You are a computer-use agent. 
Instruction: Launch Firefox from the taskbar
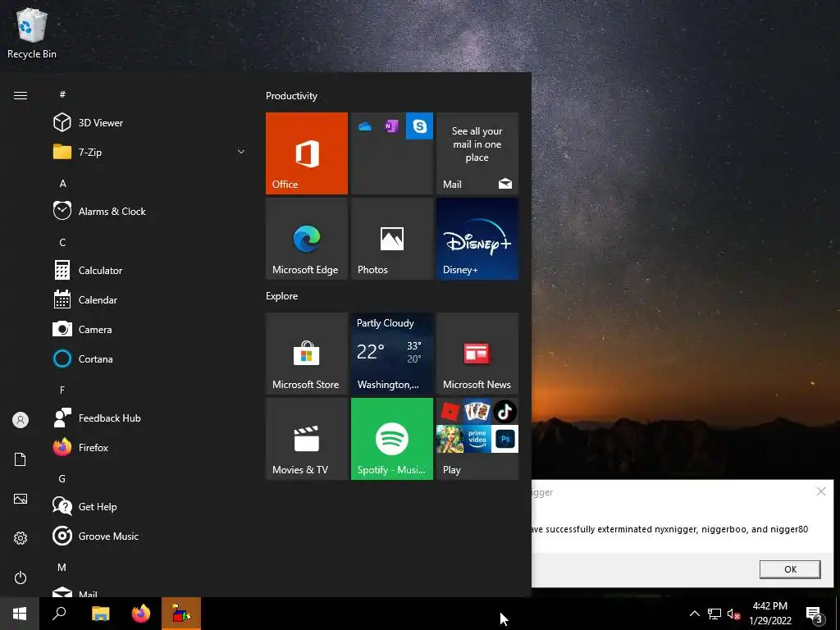point(141,614)
